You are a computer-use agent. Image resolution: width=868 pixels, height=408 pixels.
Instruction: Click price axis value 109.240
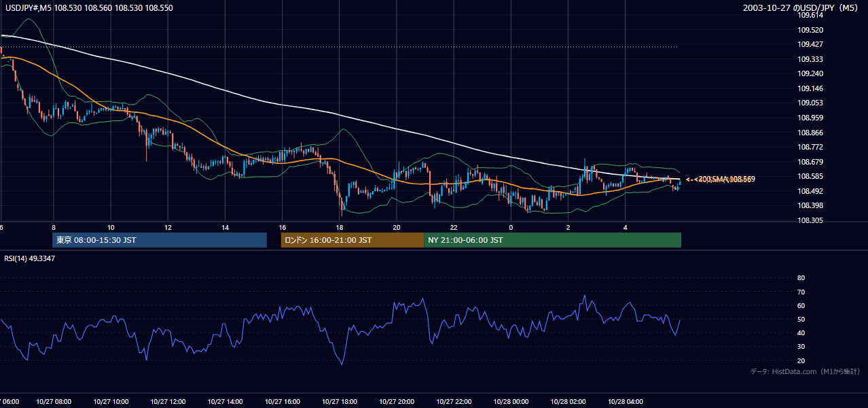click(x=810, y=73)
